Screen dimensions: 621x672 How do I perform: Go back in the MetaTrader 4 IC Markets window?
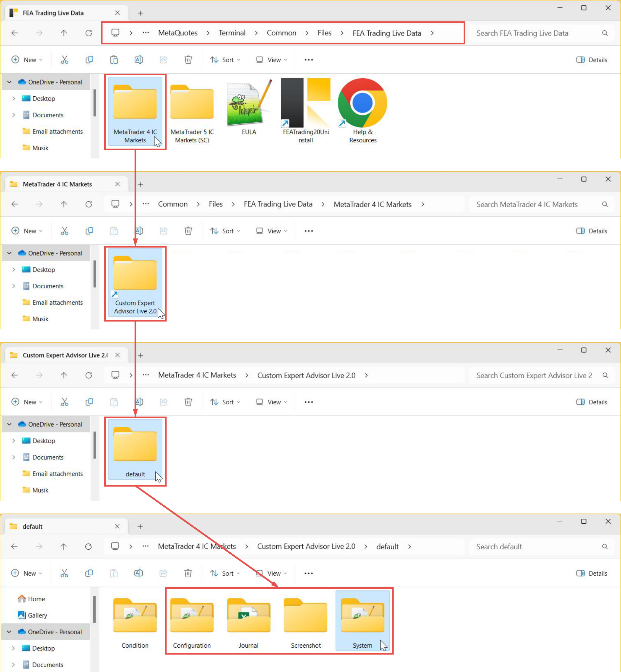(x=14, y=204)
